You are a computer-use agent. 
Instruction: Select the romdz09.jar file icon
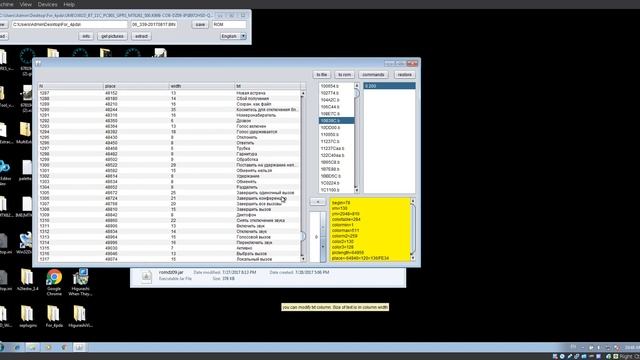click(147, 277)
